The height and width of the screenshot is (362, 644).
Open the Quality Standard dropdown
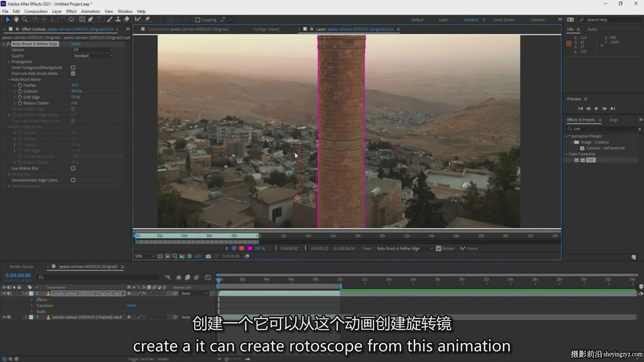pyautogui.click(x=93, y=56)
